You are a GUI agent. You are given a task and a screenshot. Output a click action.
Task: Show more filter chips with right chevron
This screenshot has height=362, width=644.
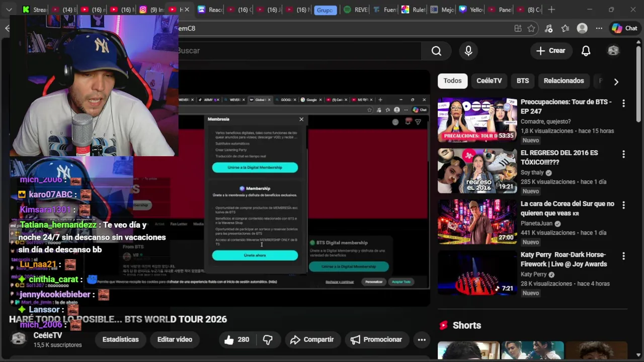pos(616,81)
